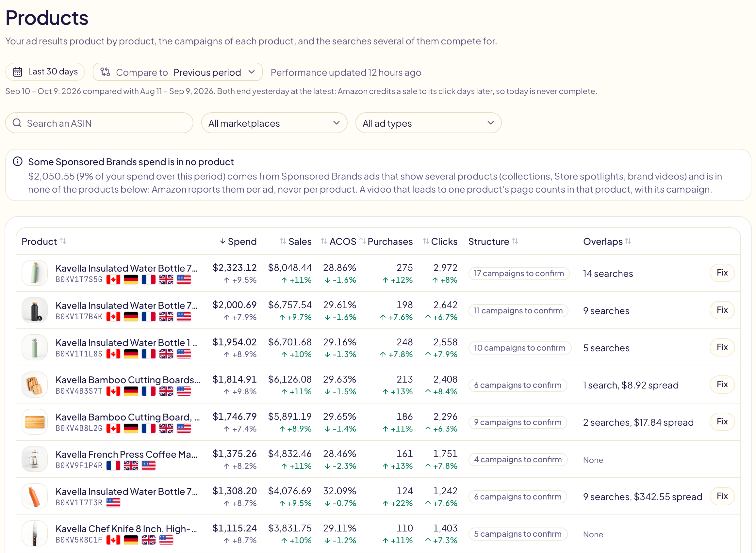Click the green bottle thumbnail for B0KV1T7S5G

[35, 273]
